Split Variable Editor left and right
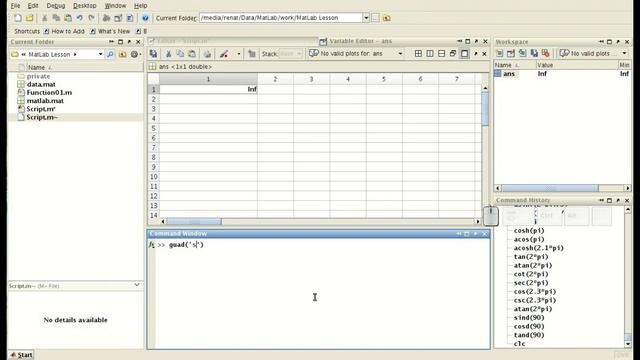The width and height of the screenshot is (640, 360). pos(430,53)
